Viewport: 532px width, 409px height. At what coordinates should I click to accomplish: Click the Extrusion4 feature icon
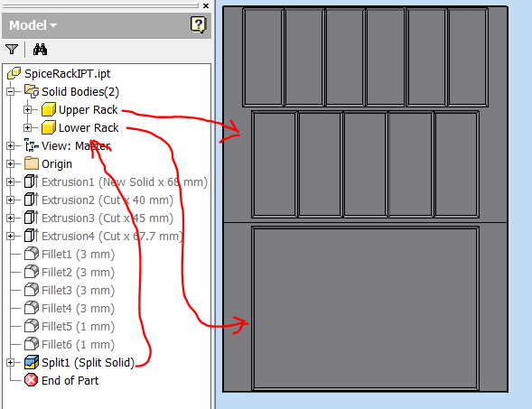click(32, 236)
